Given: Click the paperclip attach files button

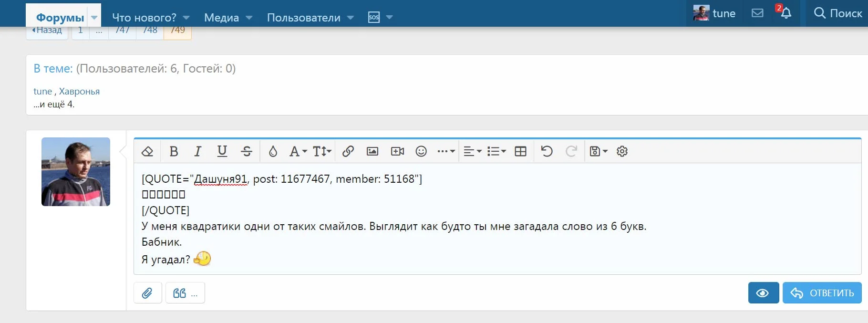Looking at the screenshot, I should click(147, 293).
